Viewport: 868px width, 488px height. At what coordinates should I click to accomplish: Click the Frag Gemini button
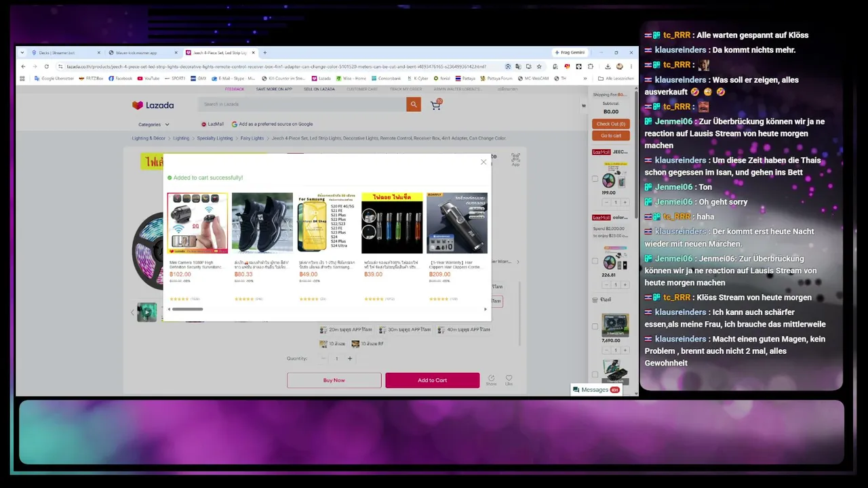pos(569,52)
